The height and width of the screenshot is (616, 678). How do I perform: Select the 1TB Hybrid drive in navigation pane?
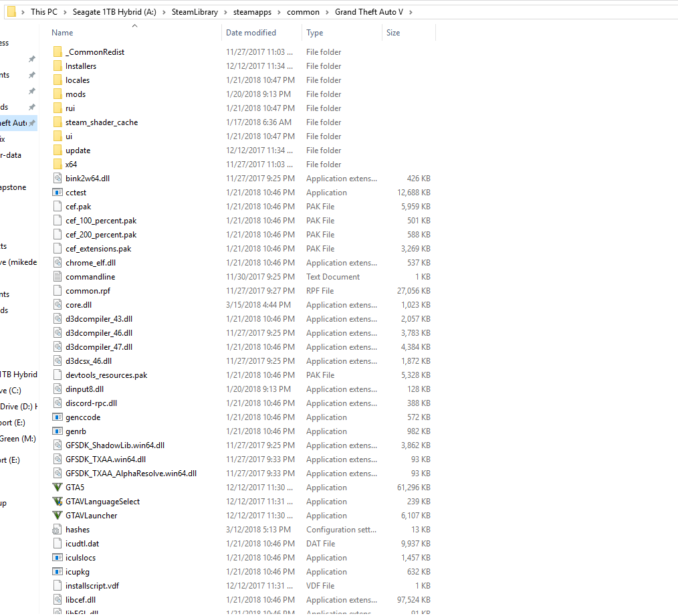pos(19,374)
